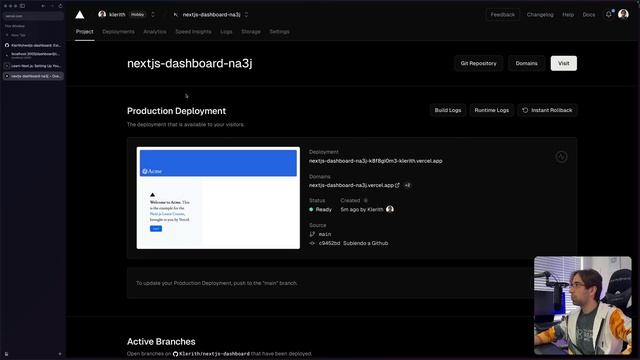Click the Domains button
This screenshot has height=360, width=640.
pos(527,63)
